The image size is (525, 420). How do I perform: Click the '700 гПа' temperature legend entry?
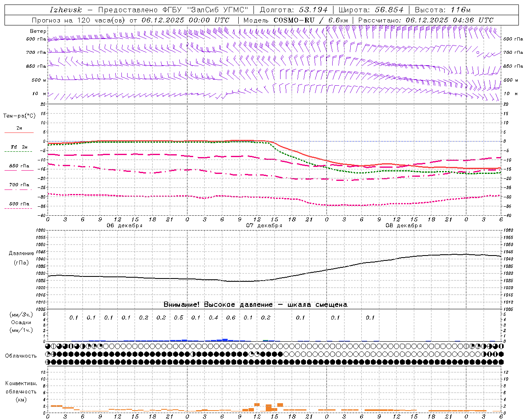click(19, 185)
